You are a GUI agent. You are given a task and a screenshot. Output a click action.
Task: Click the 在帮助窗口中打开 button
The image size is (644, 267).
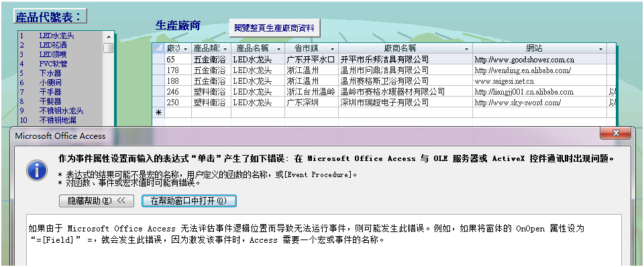[189, 201]
